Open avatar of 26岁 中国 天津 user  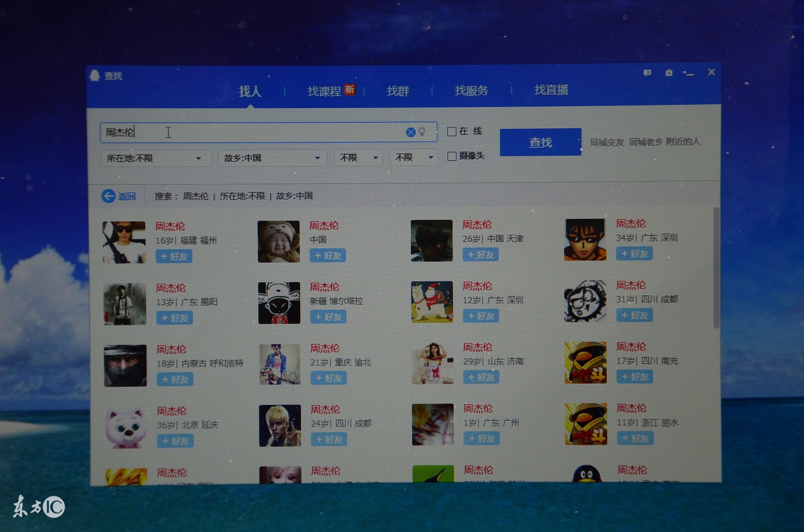point(432,241)
